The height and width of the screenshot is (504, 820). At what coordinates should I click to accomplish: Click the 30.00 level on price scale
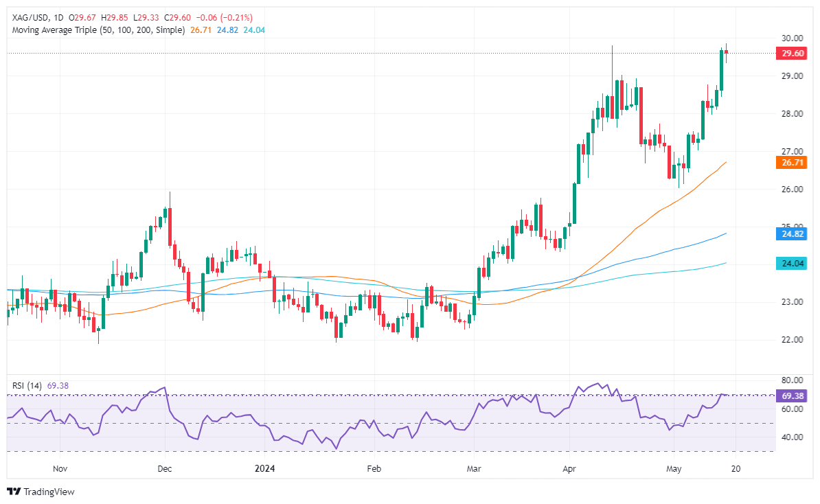(793, 38)
